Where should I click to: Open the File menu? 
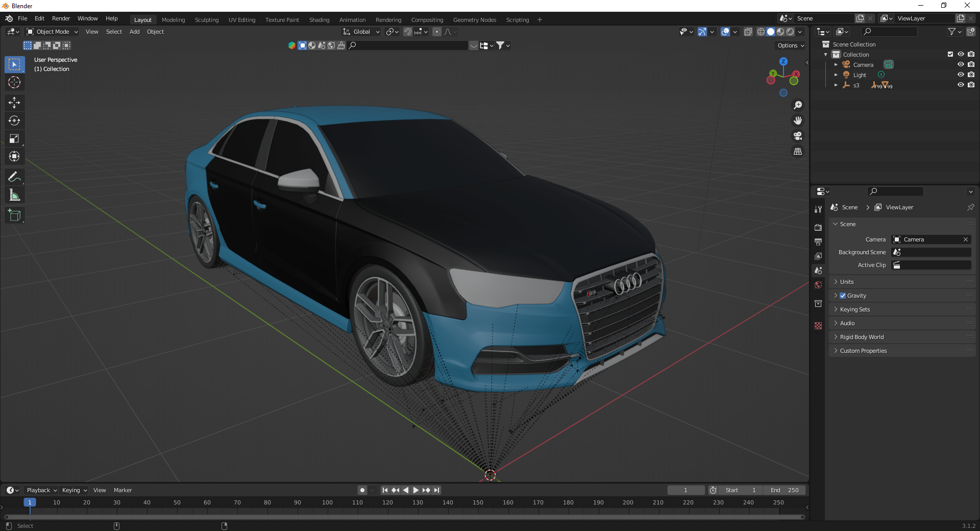[22, 18]
